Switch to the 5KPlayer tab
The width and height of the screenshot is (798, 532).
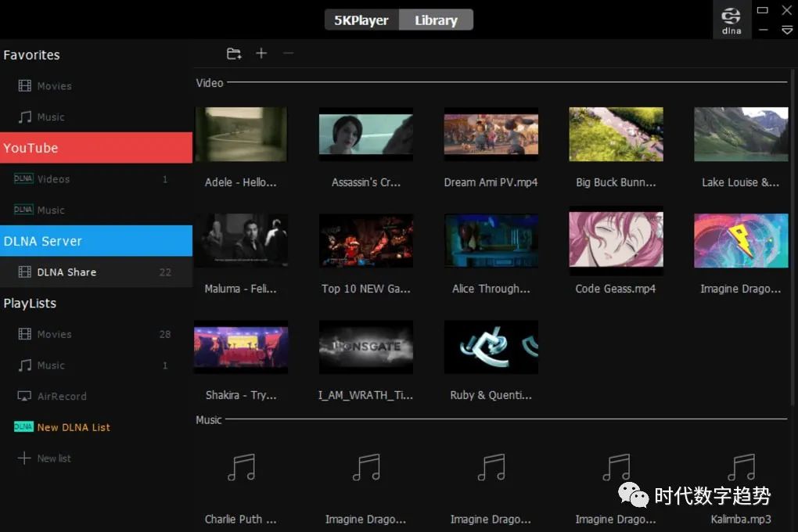coord(361,20)
